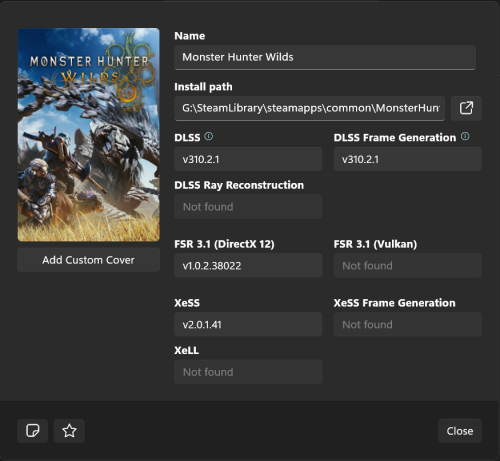
Task: Click the Name label
Action: tap(190, 36)
